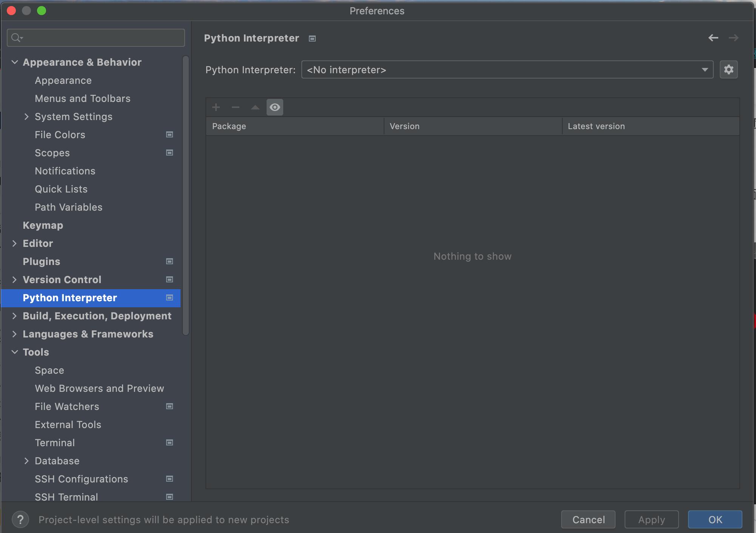
Task: Click project-level icon beside Plugins
Action: 170,261
